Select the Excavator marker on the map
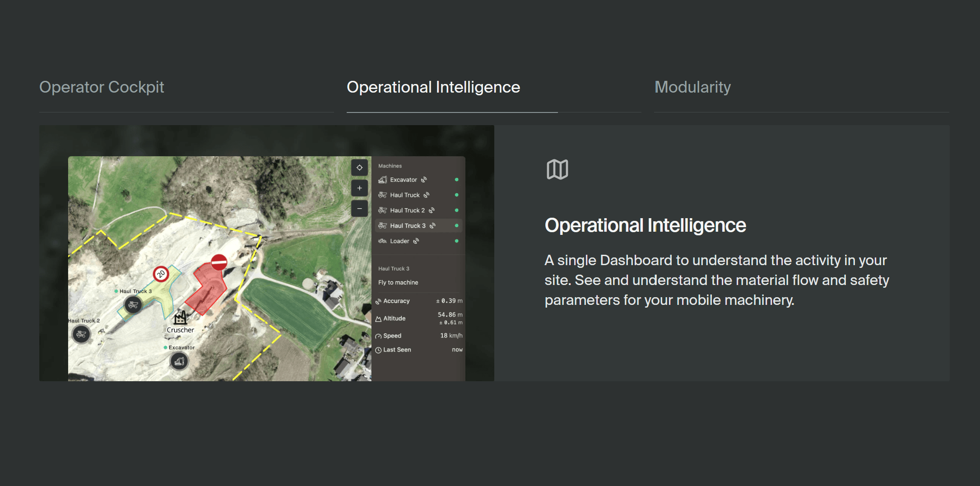 pos(179,361)
